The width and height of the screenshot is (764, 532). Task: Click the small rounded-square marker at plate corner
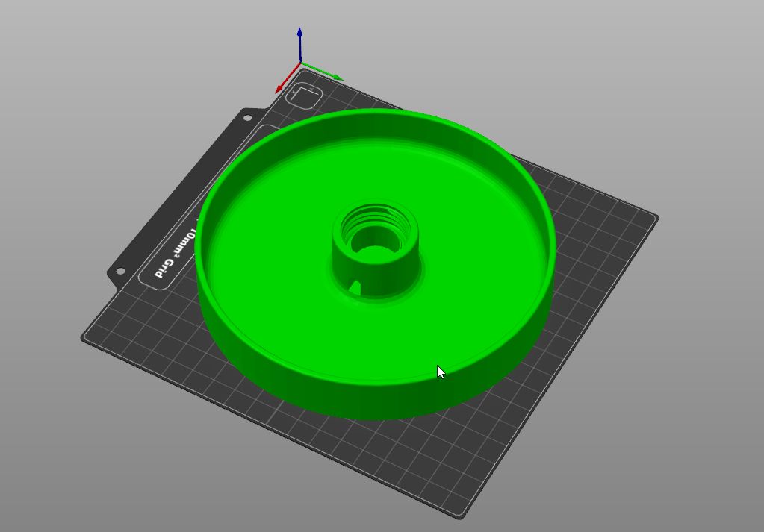click(304, 96)
